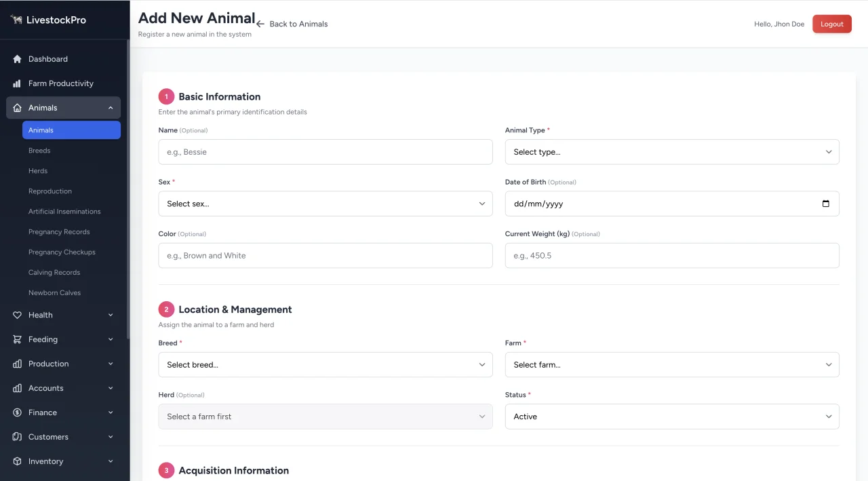
Task: Expand the Finance menu chevron
Action: click(x=111, y=412)
